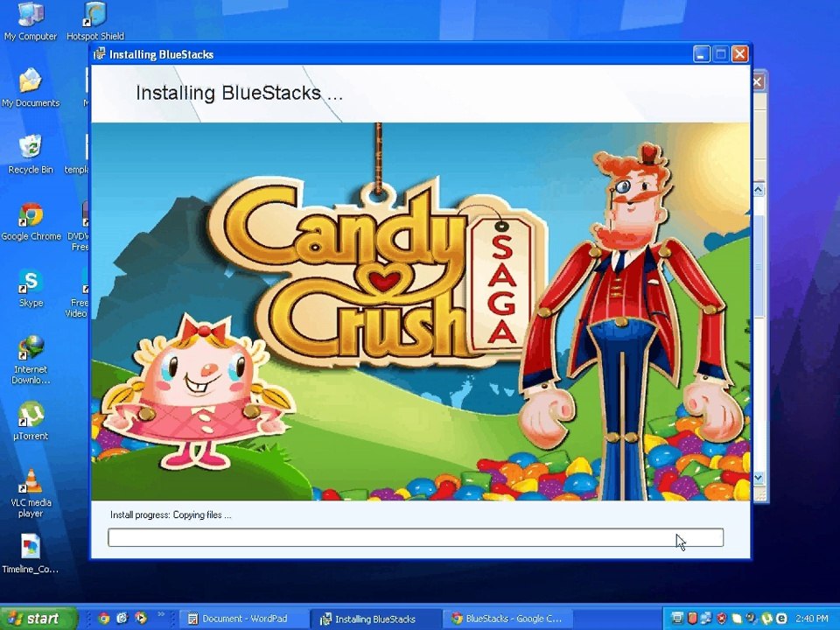The width and height of the screenshot is (840, 630).
Task: Click the network connection tray icon
Action: [707, 619]
